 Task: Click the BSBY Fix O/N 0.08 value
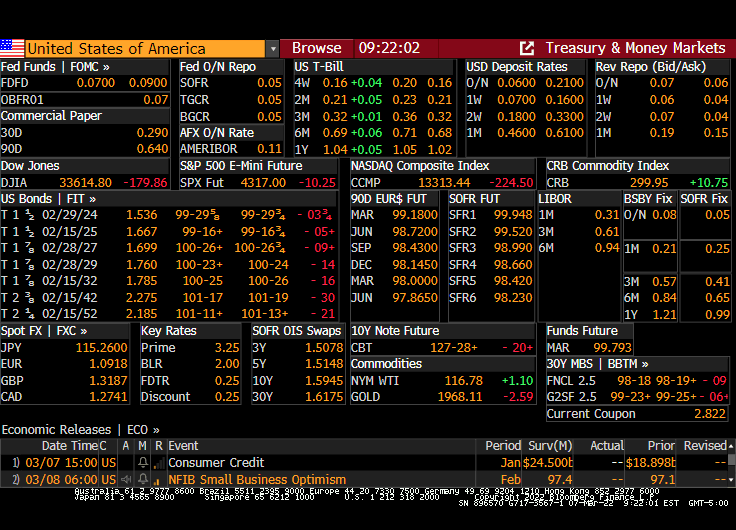664,215
